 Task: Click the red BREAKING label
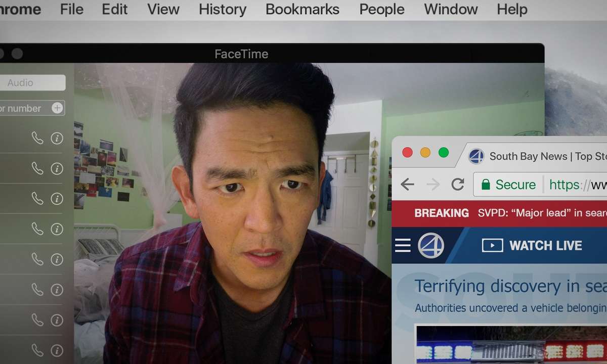point(442,213)
